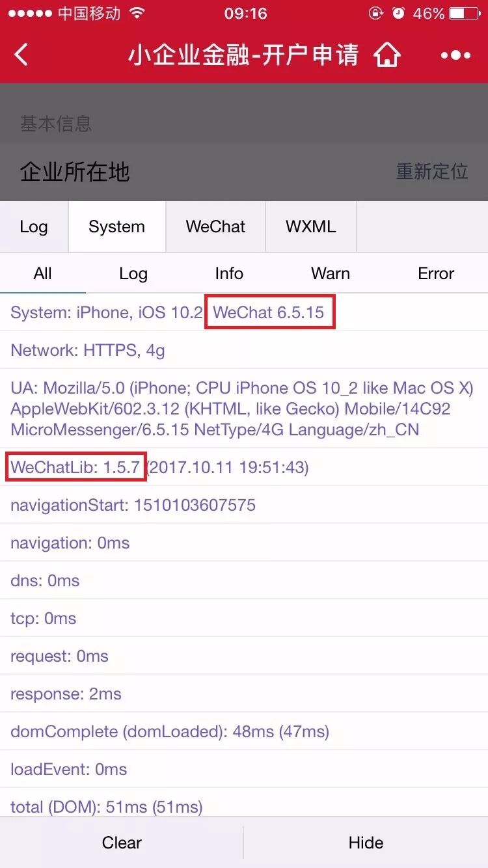Switch to the System panel tab
The width and height of the screenshot is (488, 868).
(116, 226)
